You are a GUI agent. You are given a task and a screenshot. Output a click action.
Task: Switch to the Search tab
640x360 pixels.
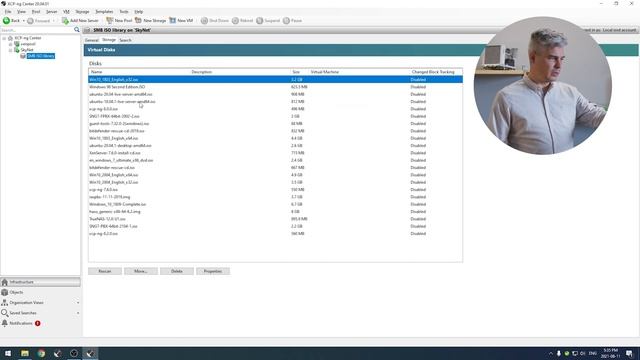pos(125,40)
